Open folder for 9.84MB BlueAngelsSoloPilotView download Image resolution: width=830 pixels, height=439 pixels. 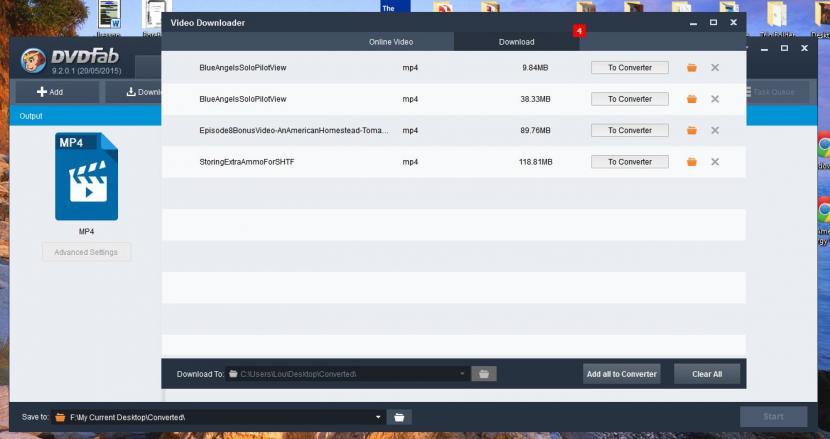[691, 68]
